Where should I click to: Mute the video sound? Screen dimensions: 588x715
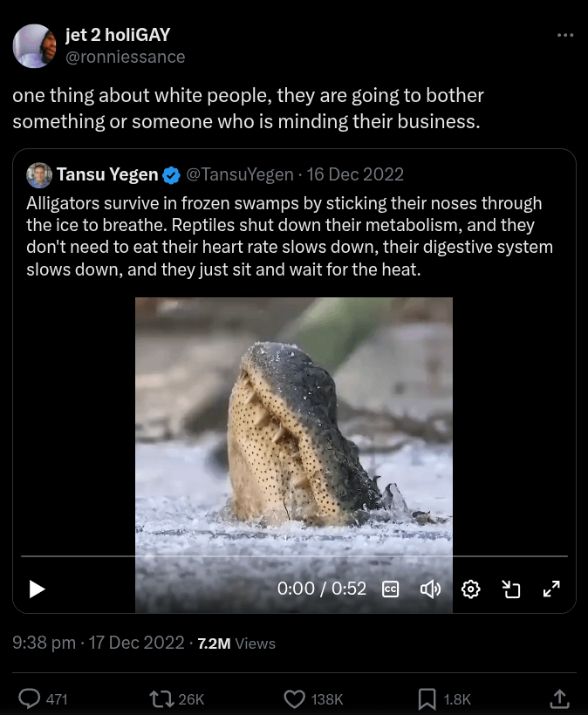coord(430,589)
